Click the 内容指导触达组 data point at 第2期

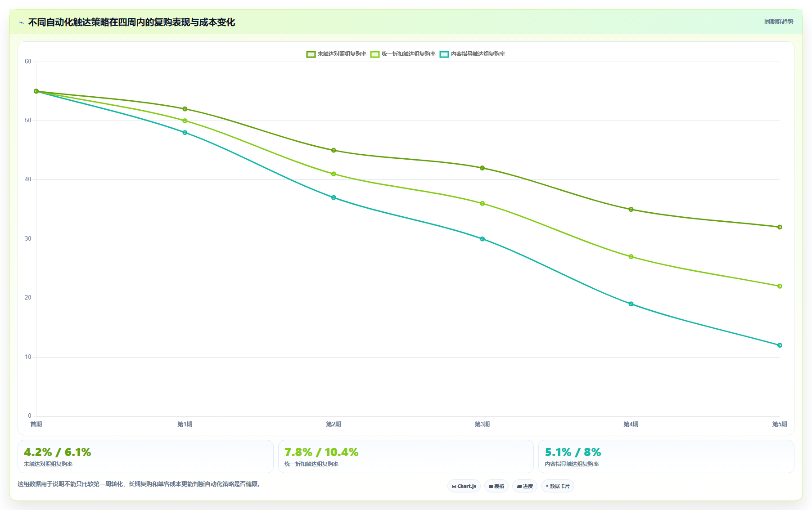(334, 197)
